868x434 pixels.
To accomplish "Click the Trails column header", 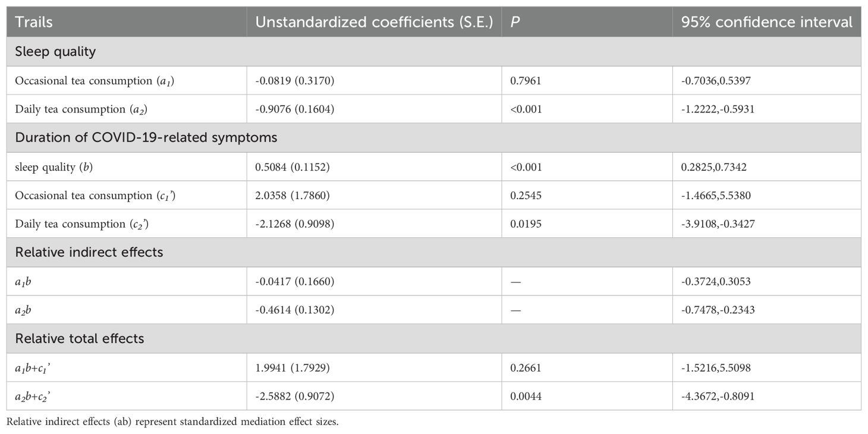I will [x=34, y=23].
